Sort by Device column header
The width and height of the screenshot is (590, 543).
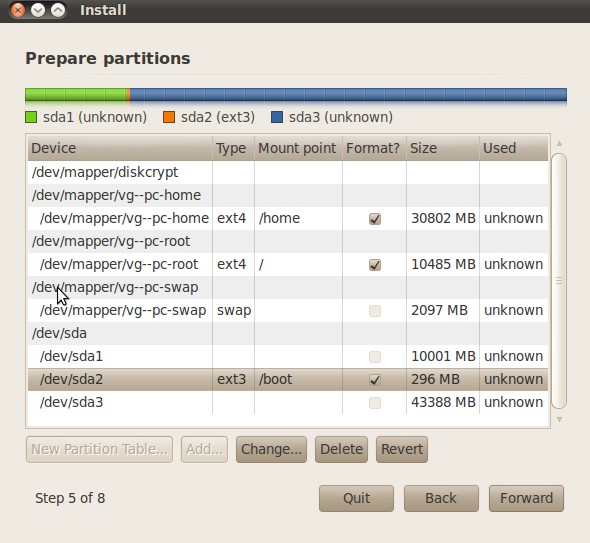click(x=120, y=148)
